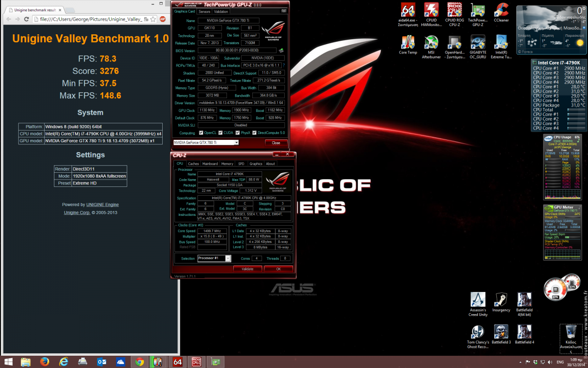Click the Close button in GPU-Z
Image resolution: width=588 pixels, height=368 pixels.
[276, 142]
